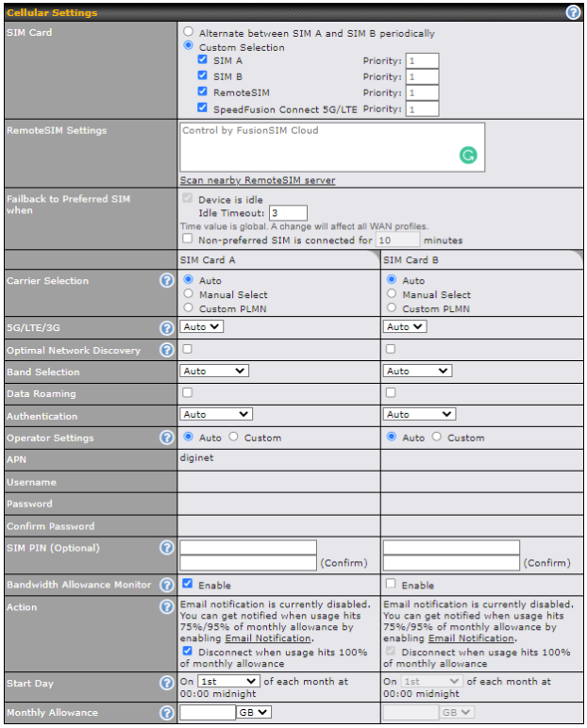This screenshot has height=728, width=587.
Task: Select Custom PLMN for SIM Card B
Action: pyautogui.click(x=392, y=307)
